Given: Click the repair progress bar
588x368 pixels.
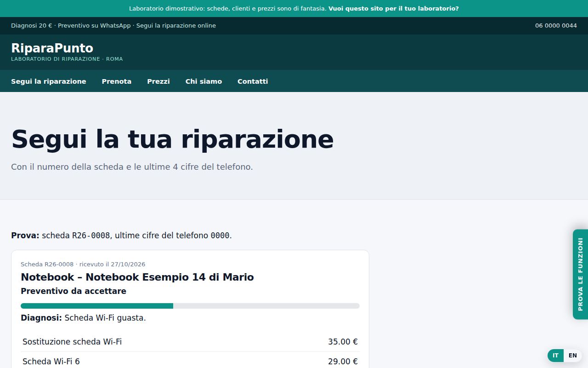Looking at the screenshot, I should click(190, 306).
